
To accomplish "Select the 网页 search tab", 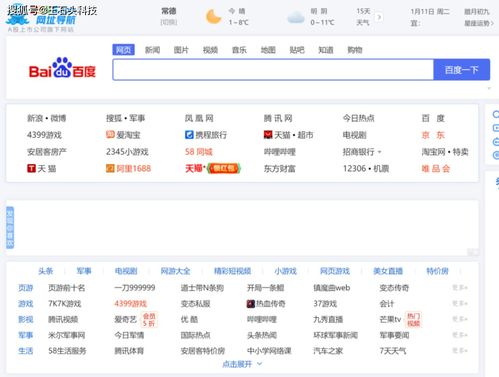I will (123, 50).
